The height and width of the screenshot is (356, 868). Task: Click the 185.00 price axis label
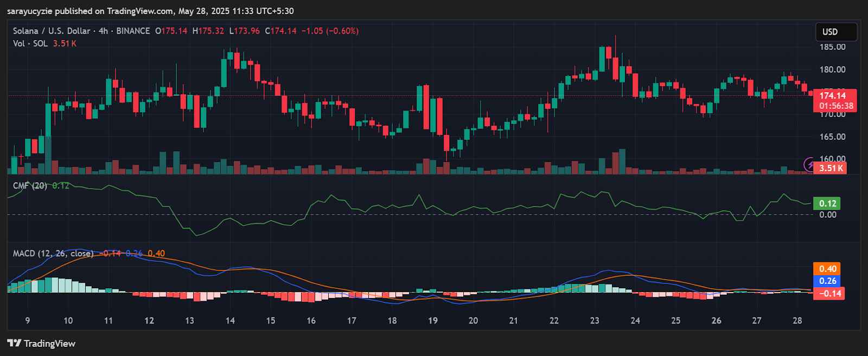pos(832,47)
